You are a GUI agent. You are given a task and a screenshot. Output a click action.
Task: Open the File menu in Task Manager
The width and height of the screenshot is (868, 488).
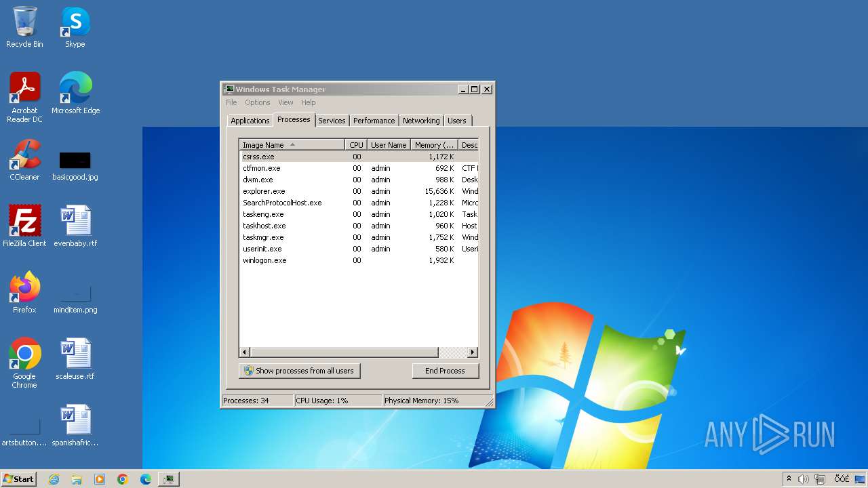click(231, 102)
